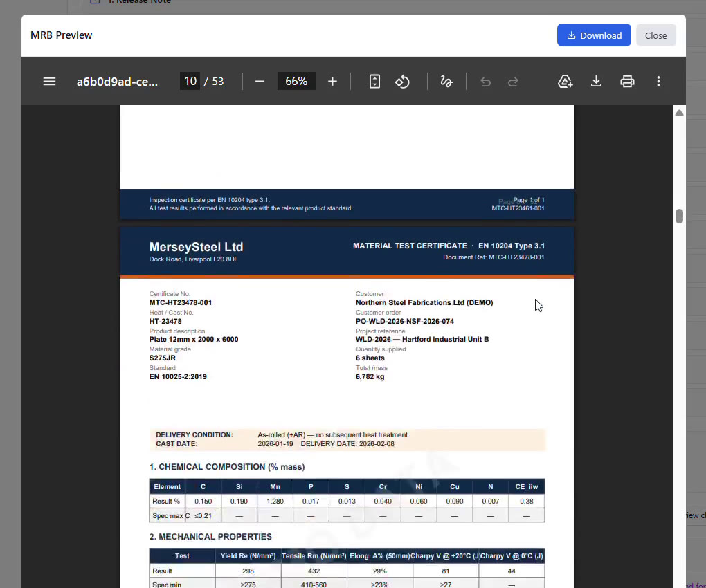This screenshot has height=588, width=706.
Task: Click heat number HT-23478
Action: [x=165, y=321]
